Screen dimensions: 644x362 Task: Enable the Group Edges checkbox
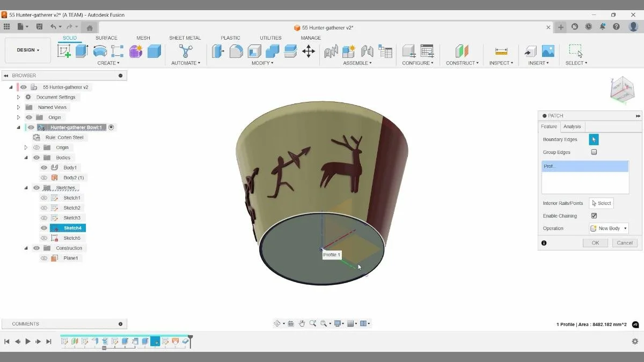pyautogui.click(x=594, y=152)
